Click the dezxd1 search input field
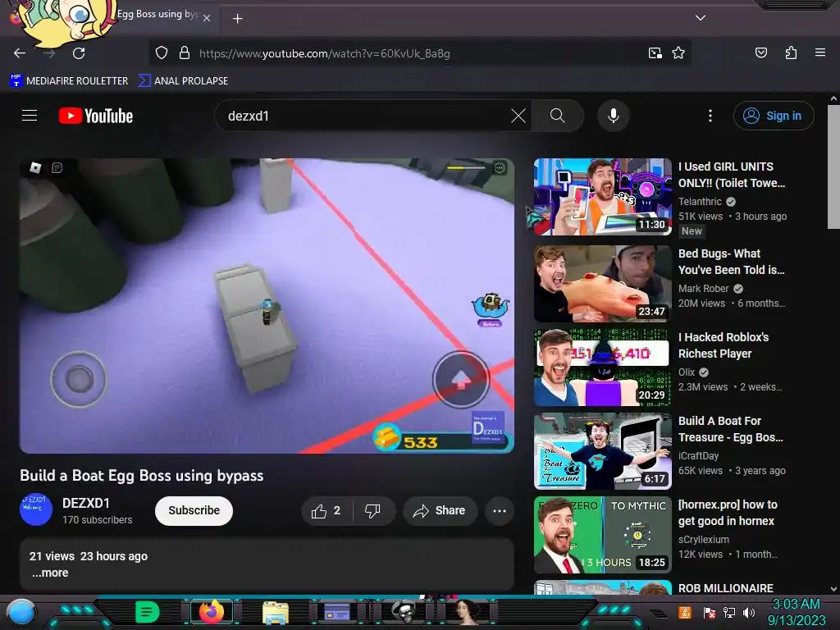840x630 pixels. (364, 116)
